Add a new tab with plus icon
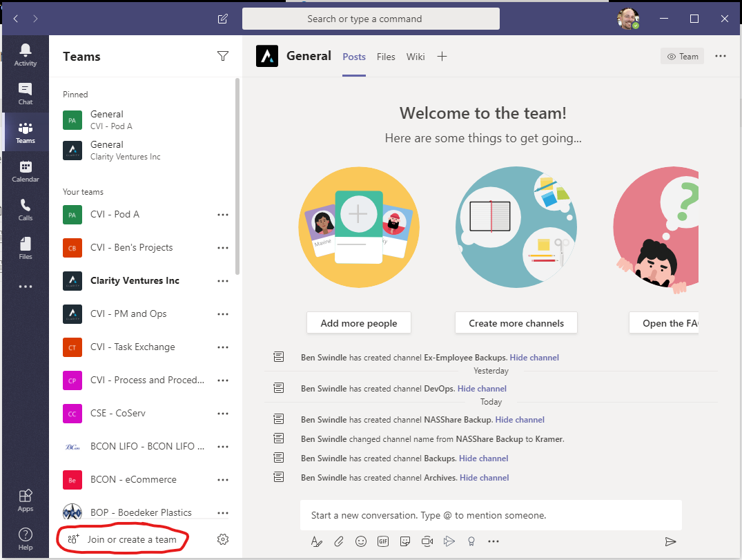 [x=442, y=57]
